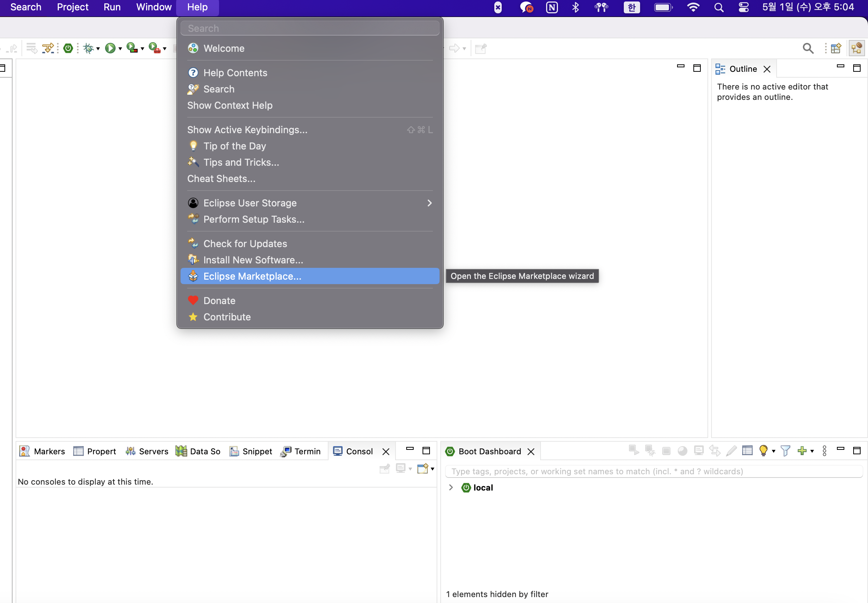868x603 pixels.
Task: Click the Help menu search field
Action: [x=310, y=28]
